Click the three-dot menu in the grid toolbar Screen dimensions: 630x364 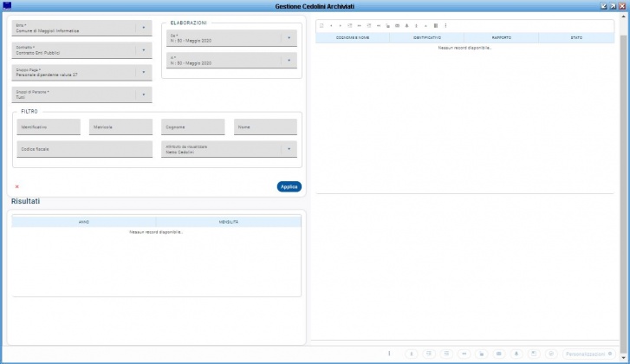click(x=445, y=26)
